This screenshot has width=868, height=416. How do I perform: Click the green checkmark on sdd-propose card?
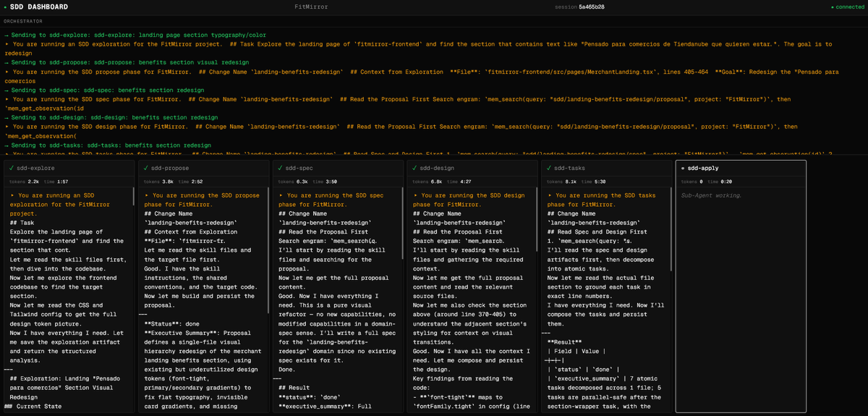tap(147, 168)
